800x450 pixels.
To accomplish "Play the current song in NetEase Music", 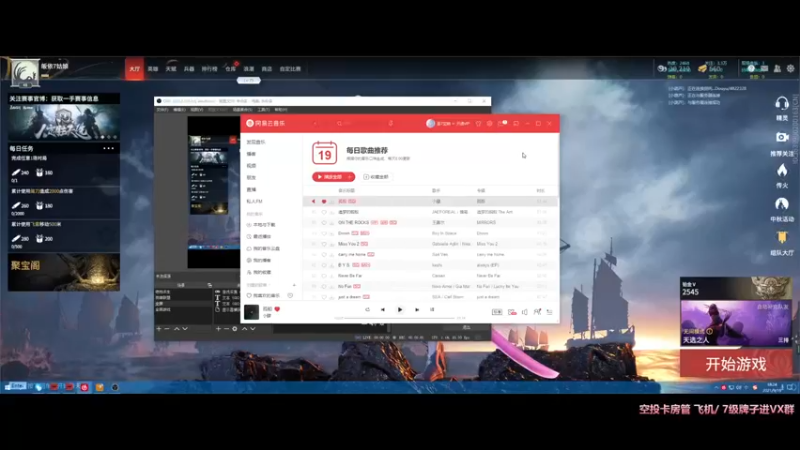I will click(x=399, y=309).
